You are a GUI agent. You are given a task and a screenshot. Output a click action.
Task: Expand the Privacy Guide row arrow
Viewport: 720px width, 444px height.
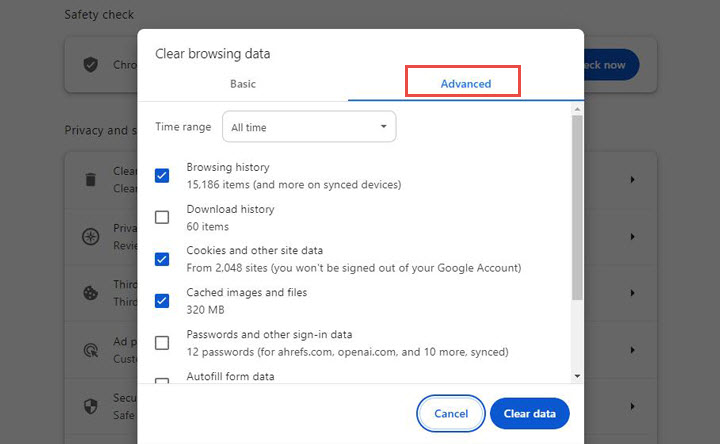point(632,237)
